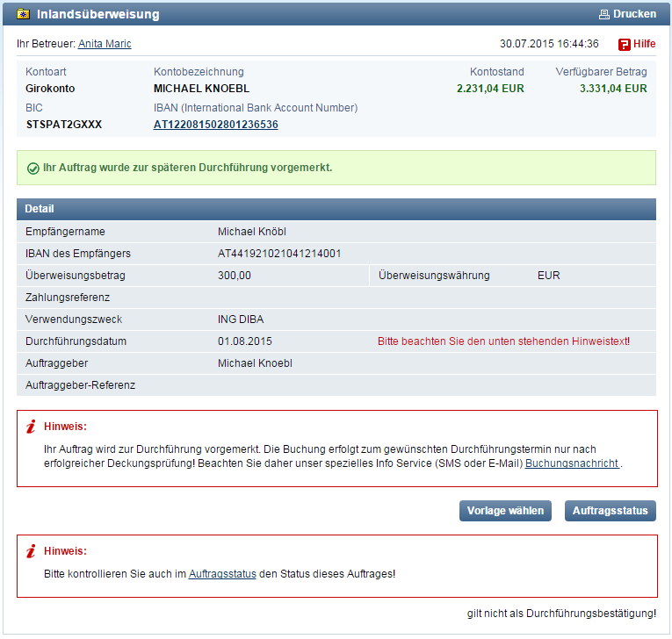The width and height of the screenshot is (672, 639).
Task: Click the red Bitte beachten Sie notice
Action: coord(503,341)
